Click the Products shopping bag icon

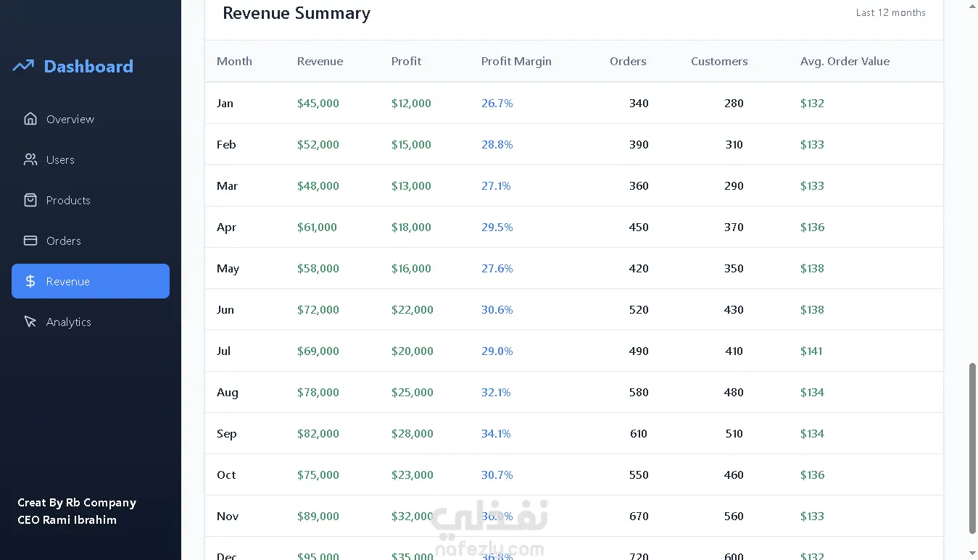tap(30, 200)
